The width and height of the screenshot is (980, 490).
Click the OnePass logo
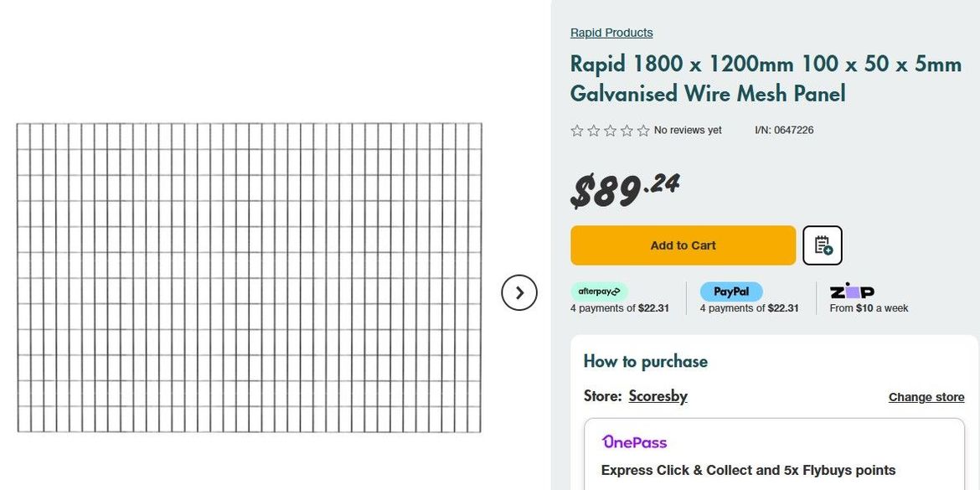634,442
